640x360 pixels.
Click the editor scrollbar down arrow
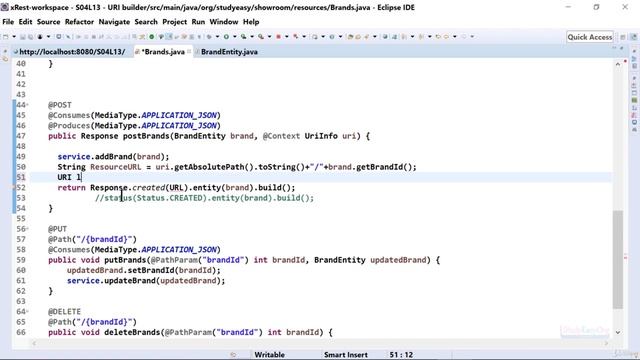pos(618,333)
